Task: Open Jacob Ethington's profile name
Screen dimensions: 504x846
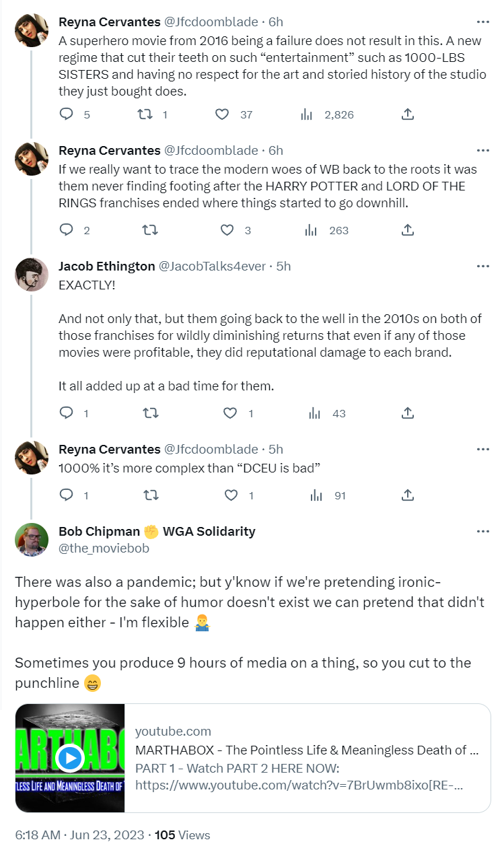Action: pyautogui.click(x=106, y=266)
